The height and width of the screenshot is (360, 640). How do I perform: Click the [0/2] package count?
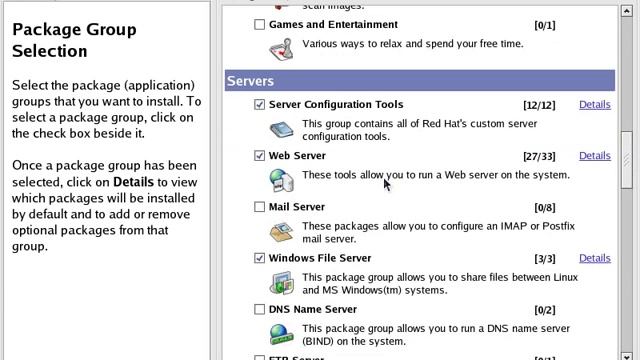pos(545,310)
